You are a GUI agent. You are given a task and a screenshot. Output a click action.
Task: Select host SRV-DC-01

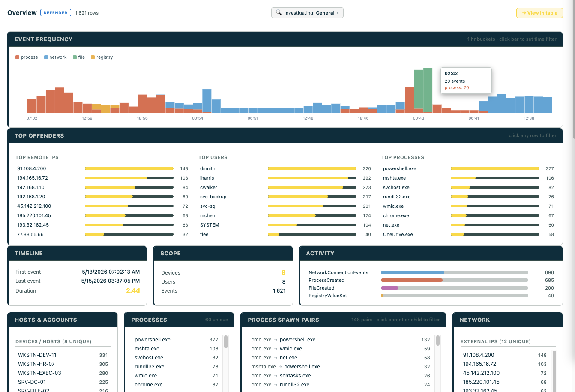click(x=63, y=382)
